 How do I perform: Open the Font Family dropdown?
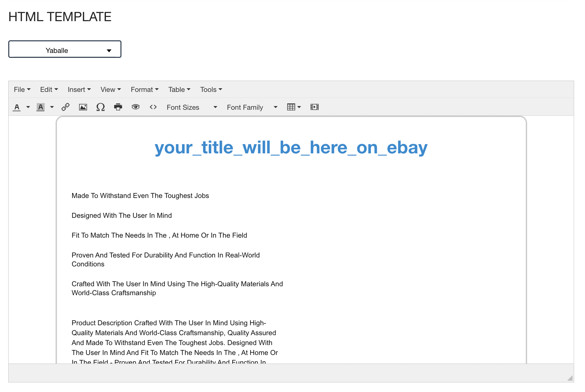click(252, 107)
